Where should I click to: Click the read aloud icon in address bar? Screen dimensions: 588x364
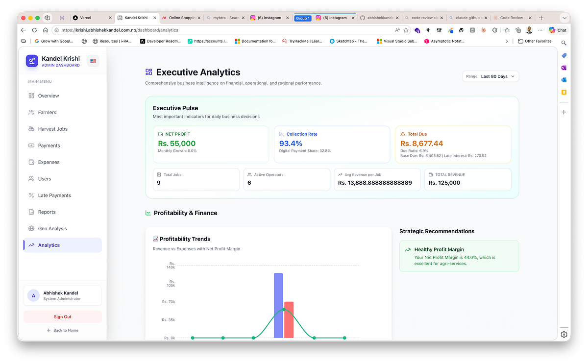[397, 30]
